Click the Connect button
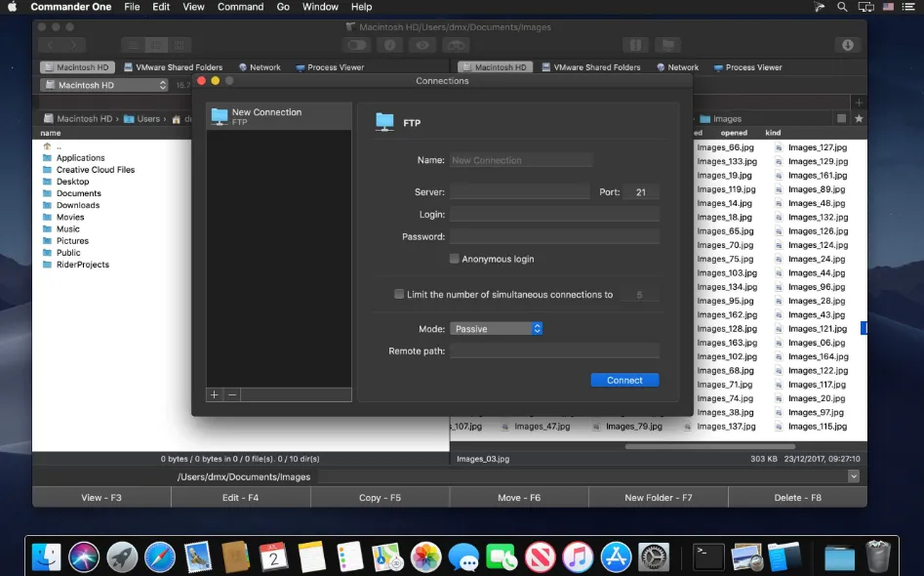The height and width of the screenshot is (576, 924). coord(624,381)
